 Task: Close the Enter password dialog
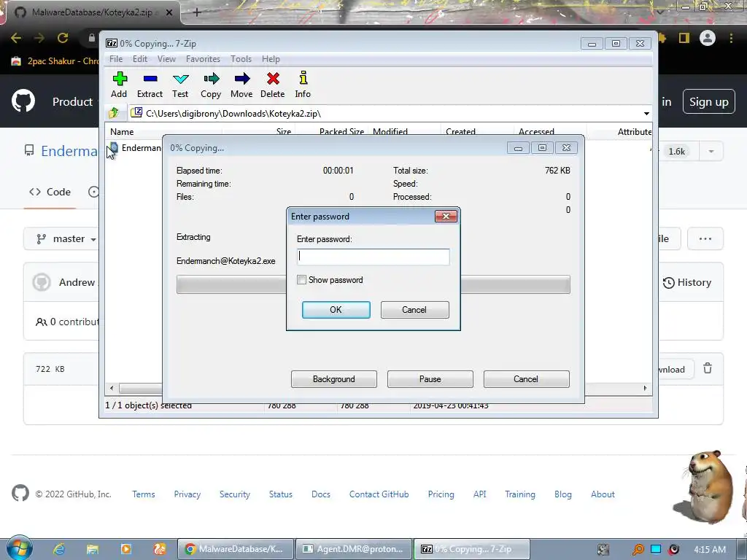coord(446,216)
